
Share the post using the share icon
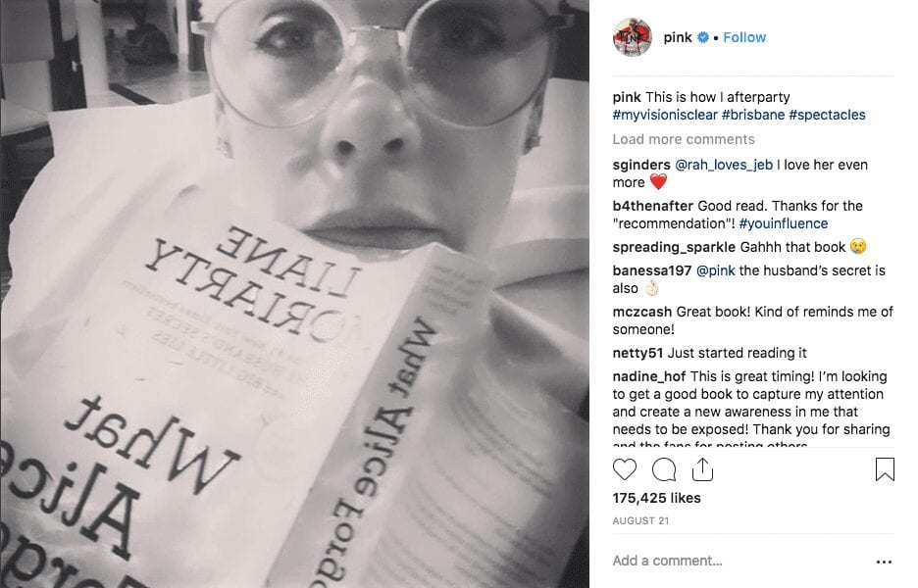[x=702, y=469]
